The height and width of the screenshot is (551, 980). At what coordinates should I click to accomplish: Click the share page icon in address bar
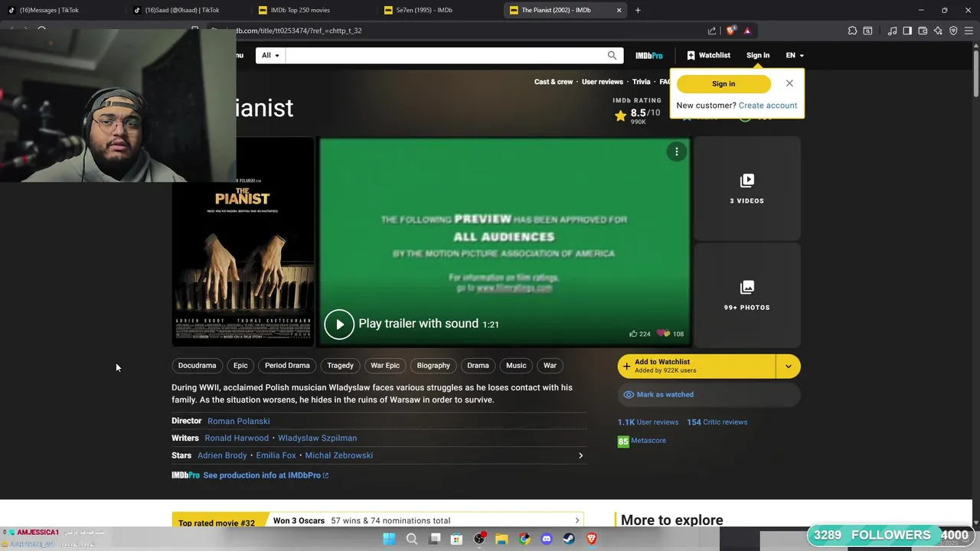pyautogui.click(x=712, y=31)
